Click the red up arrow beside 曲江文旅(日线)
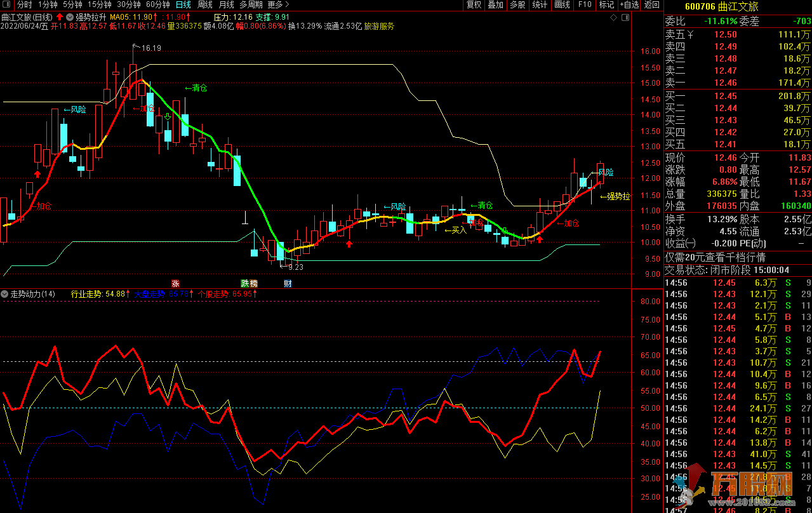 tap(60, 17)
